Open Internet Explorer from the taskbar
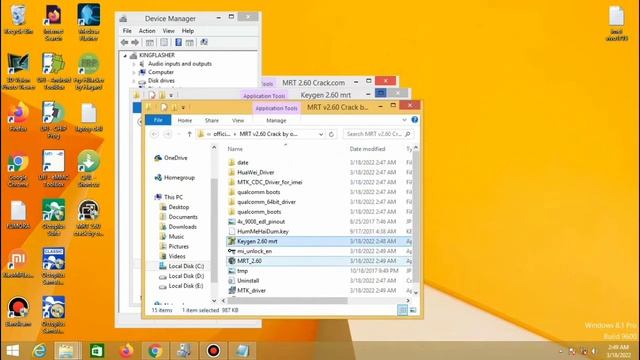The width and height of the screenshot is (640, 360). [x=40, y=351]
